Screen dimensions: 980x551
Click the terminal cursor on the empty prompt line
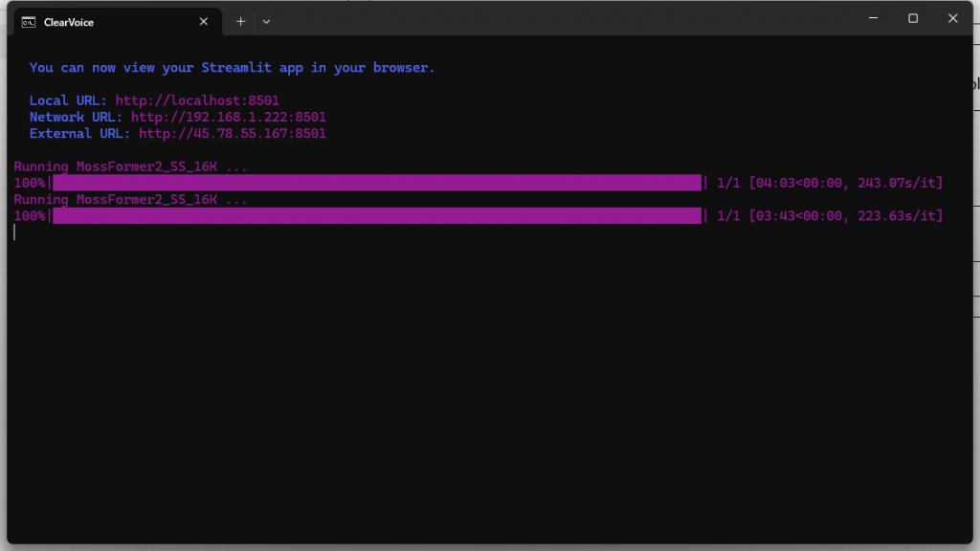(x=14, y=232)
